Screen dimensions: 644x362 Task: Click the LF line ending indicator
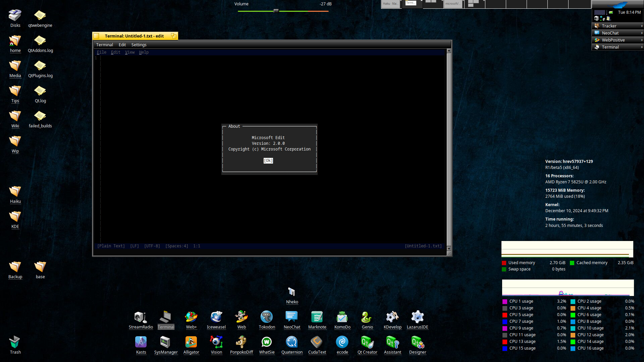[x=135, y=246]
